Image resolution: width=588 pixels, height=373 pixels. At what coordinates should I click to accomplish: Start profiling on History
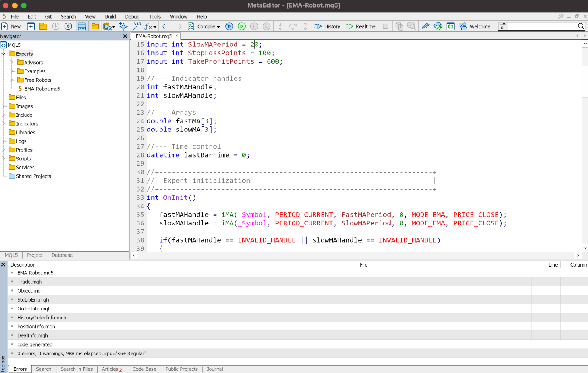pyautogui.click(x=327, y=26)
